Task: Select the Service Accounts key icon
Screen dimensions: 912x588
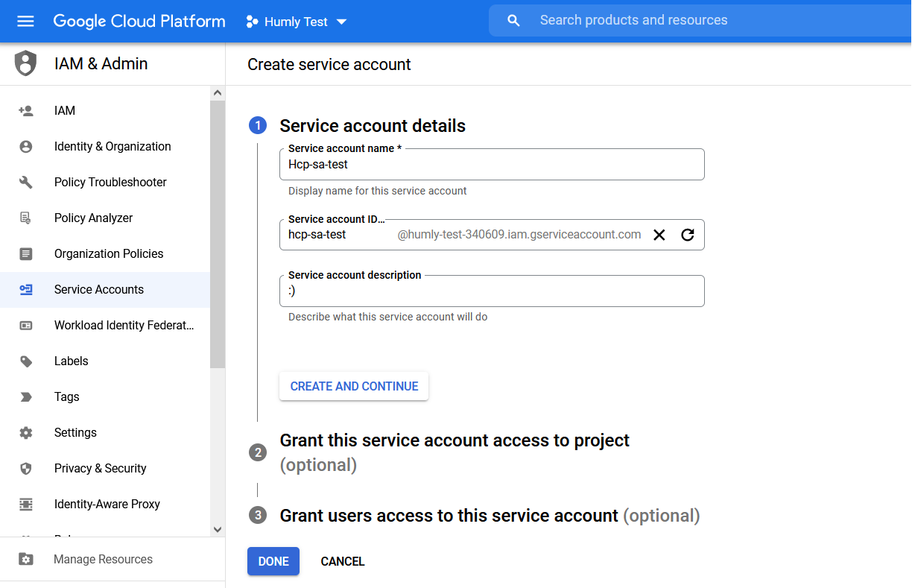Action: (x=25, y=289)
